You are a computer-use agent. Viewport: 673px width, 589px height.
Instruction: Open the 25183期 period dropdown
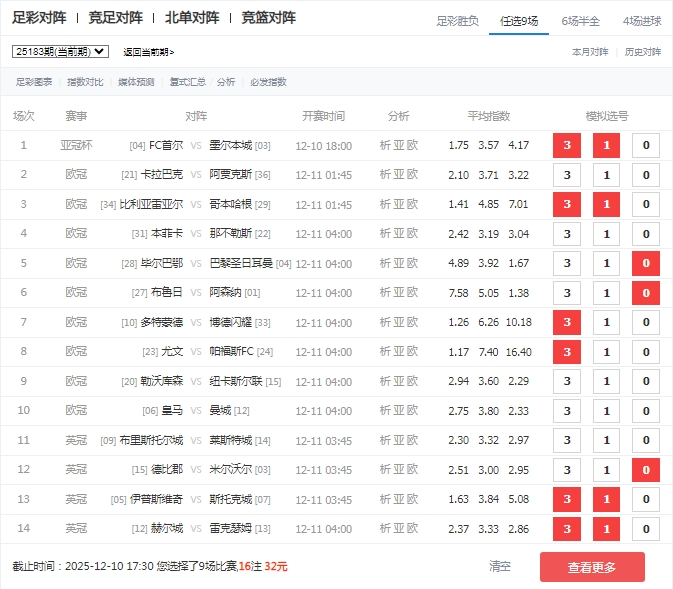[x=60, y=51]
